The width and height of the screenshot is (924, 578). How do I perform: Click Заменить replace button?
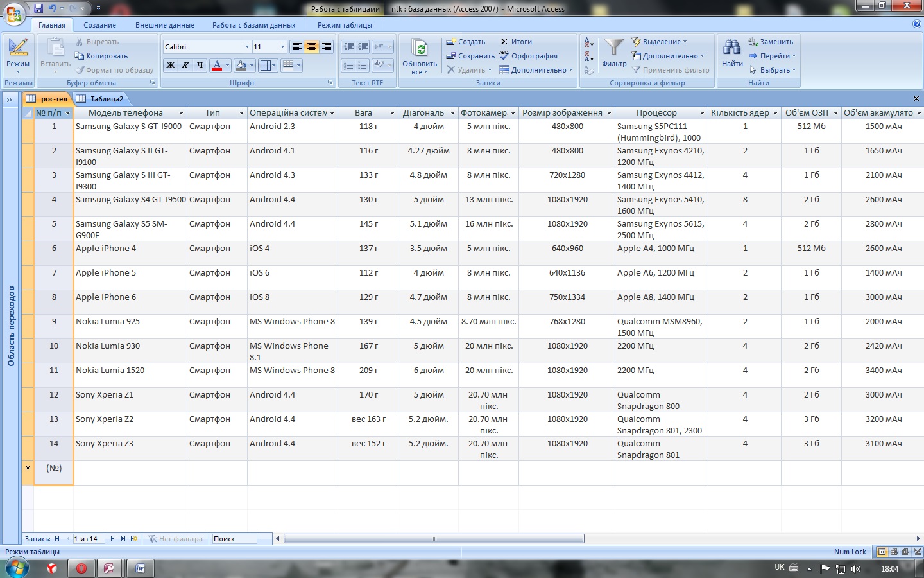pyautogui.click(x=771, y=42)
